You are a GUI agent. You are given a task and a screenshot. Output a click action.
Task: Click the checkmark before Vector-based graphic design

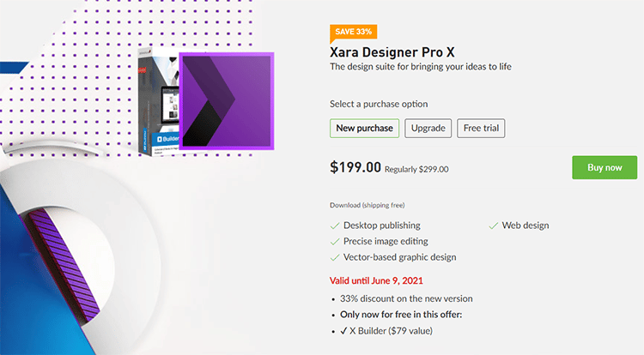pos(335,257)
